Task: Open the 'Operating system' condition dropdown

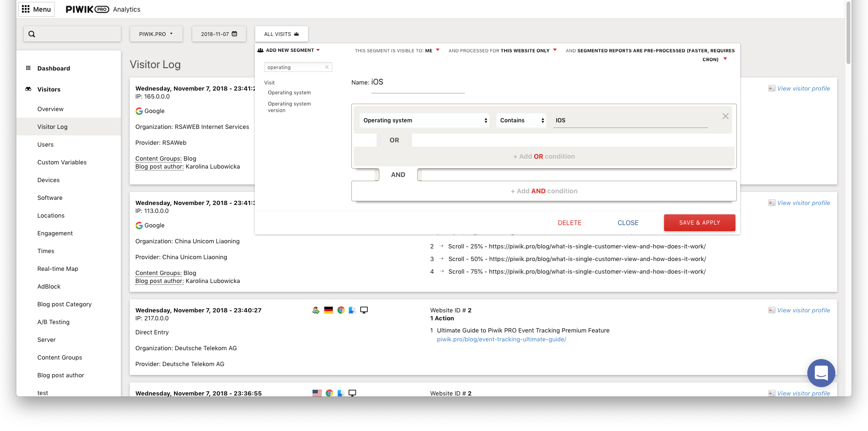Action: (x=424, y=120)
